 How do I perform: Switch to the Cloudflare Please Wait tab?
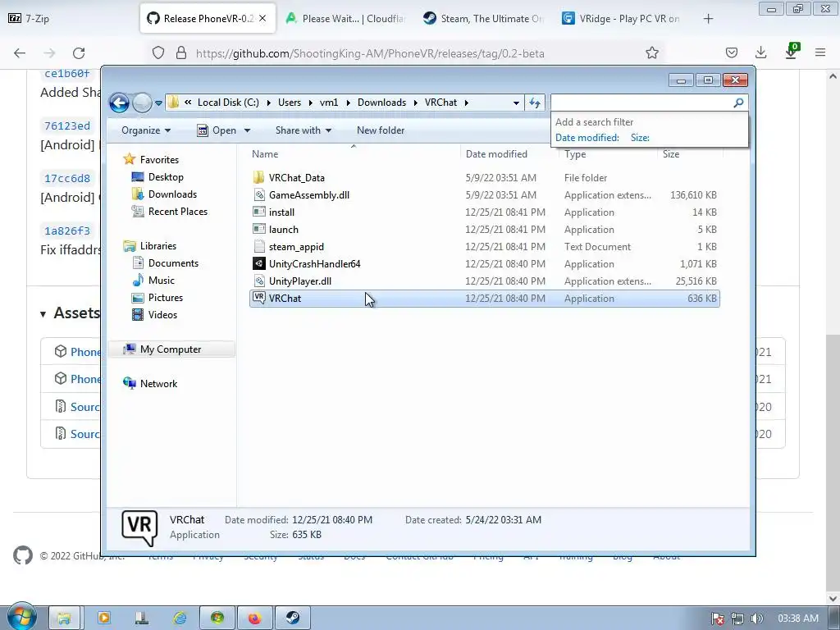click(346, 18)
